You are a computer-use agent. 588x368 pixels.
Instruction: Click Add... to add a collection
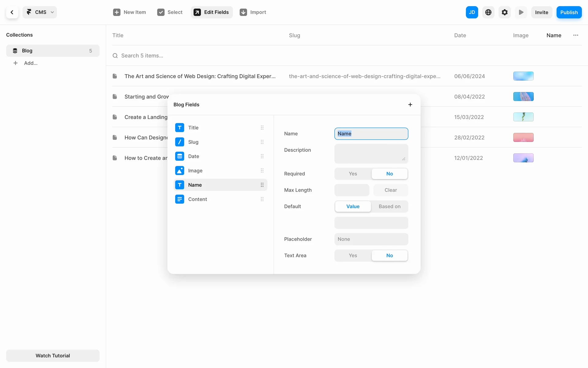pyautogui.click(x=31, y=63)
